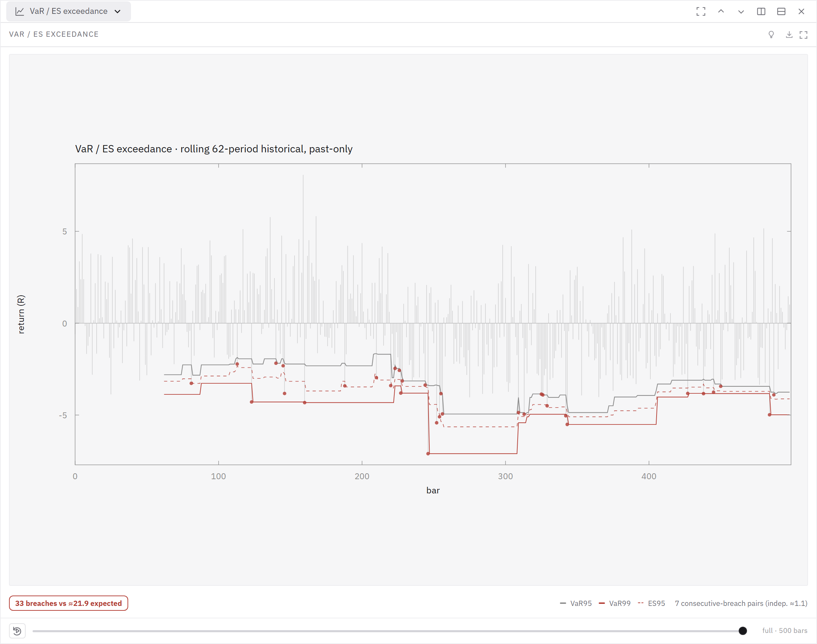Click the x-axis tick label 300
The height and width of the screenshot is (644, 817).
505,476
